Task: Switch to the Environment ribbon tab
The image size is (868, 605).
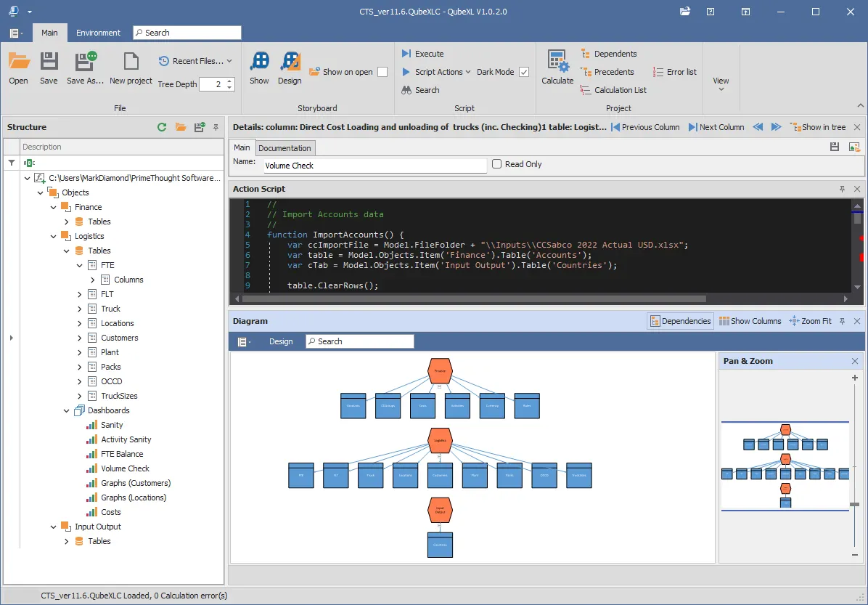Action: [x=98, y=33]
